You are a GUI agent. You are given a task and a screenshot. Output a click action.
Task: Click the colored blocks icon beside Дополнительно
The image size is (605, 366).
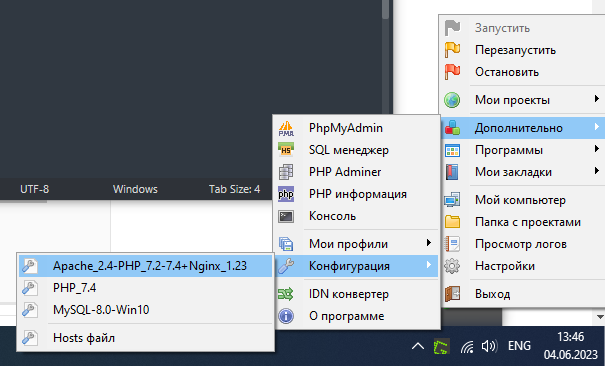[452, 128]
